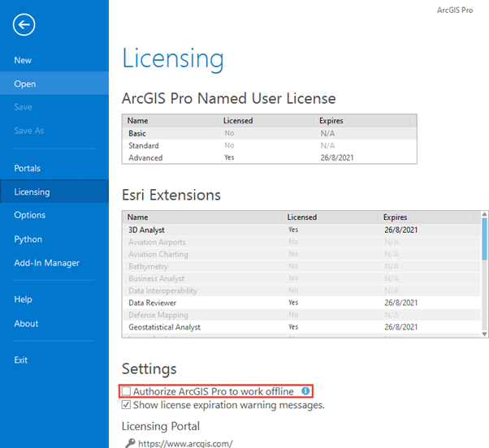489x448 pixels.
Task: Open the New menu item
Action: coord(54,60)
